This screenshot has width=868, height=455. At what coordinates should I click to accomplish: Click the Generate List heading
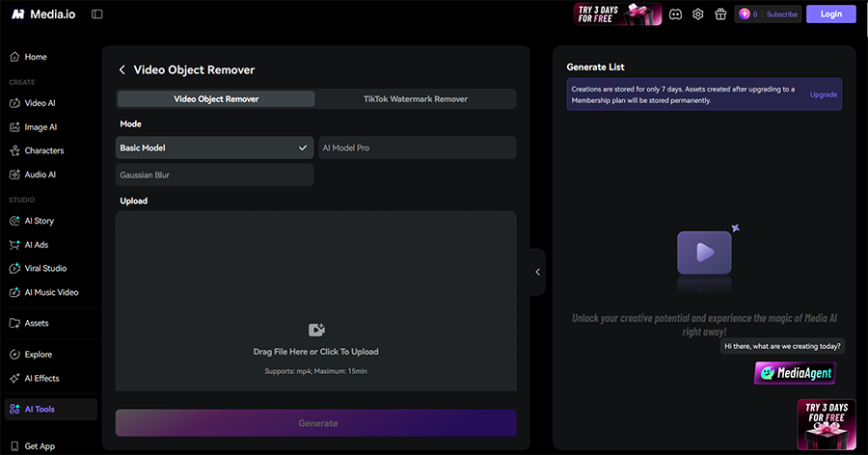click(596, 67)
